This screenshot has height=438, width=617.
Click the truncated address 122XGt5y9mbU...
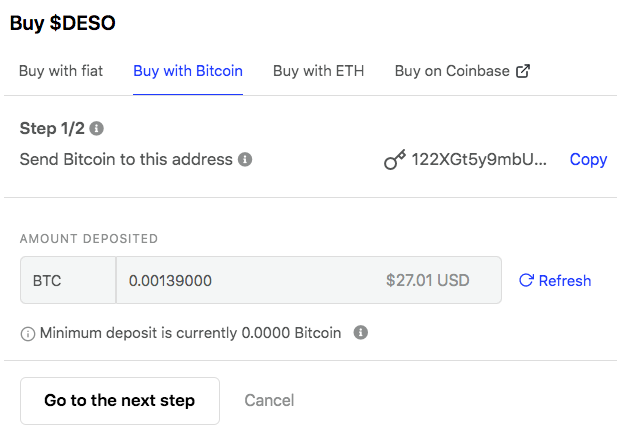(x=479, y=159)
